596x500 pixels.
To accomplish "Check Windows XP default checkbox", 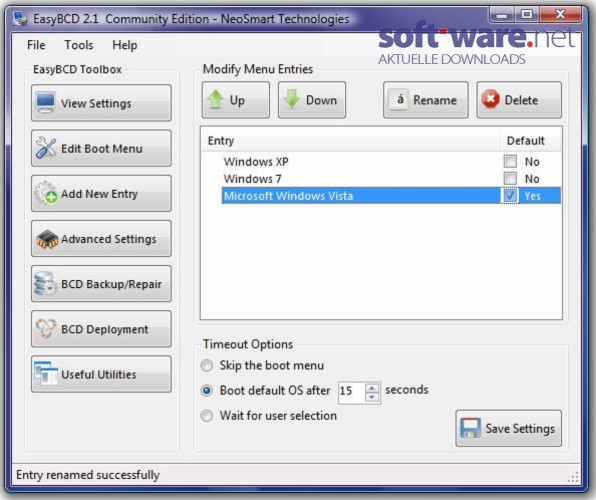I will pos(510,161).
